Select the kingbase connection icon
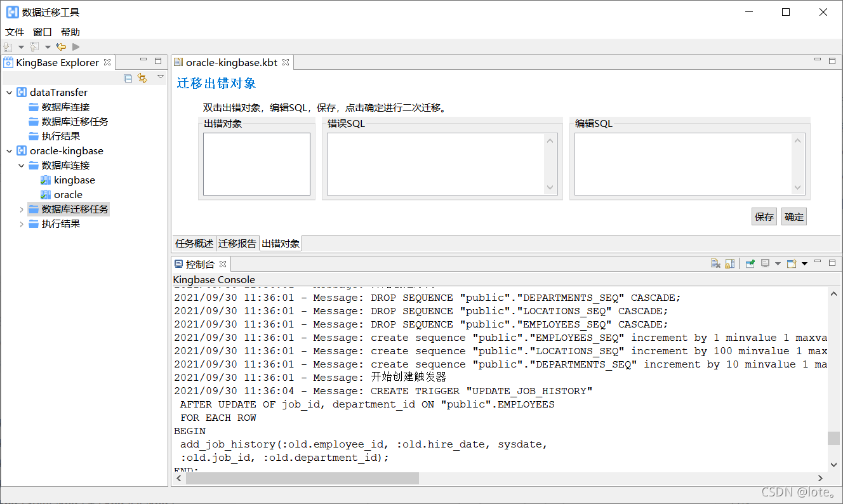 click(46, 180)
